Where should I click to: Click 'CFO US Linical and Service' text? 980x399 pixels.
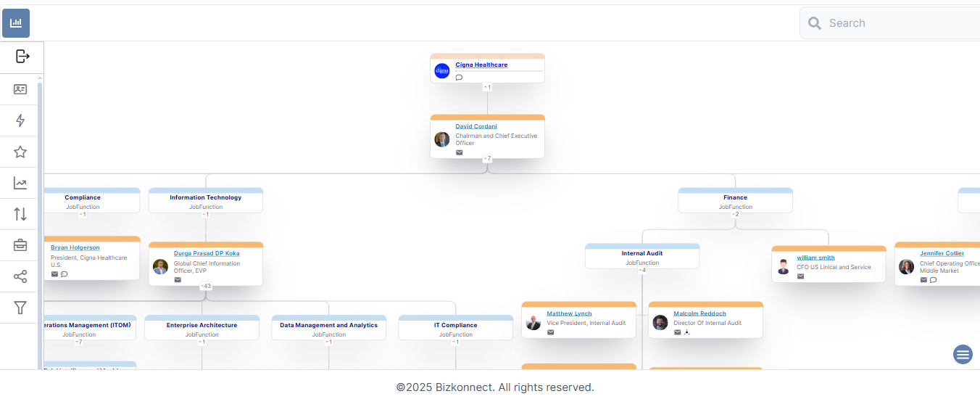[834, 267]
